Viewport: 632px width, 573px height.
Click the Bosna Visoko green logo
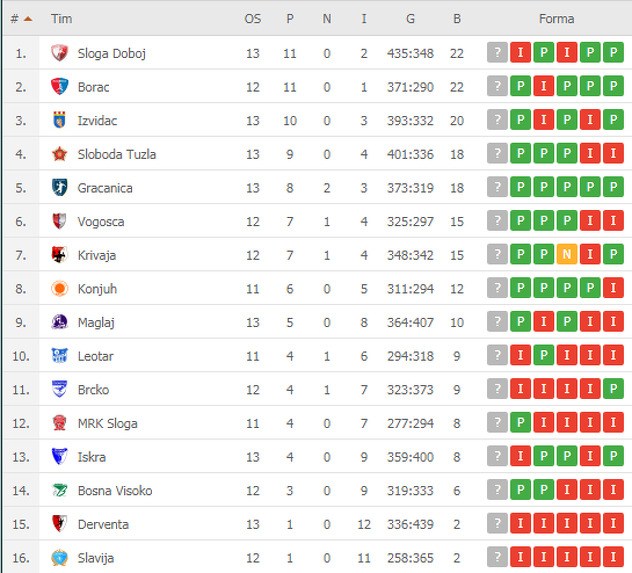tap(59, 491)
